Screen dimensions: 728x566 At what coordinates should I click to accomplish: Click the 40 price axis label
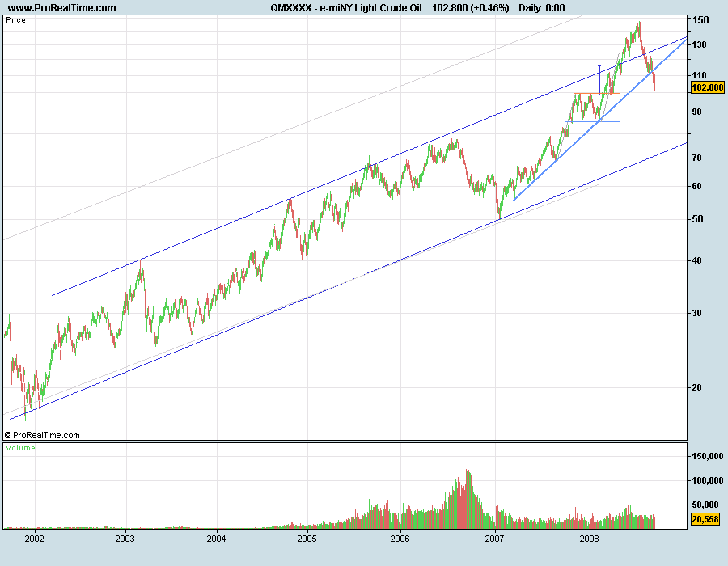coord(697,260)
